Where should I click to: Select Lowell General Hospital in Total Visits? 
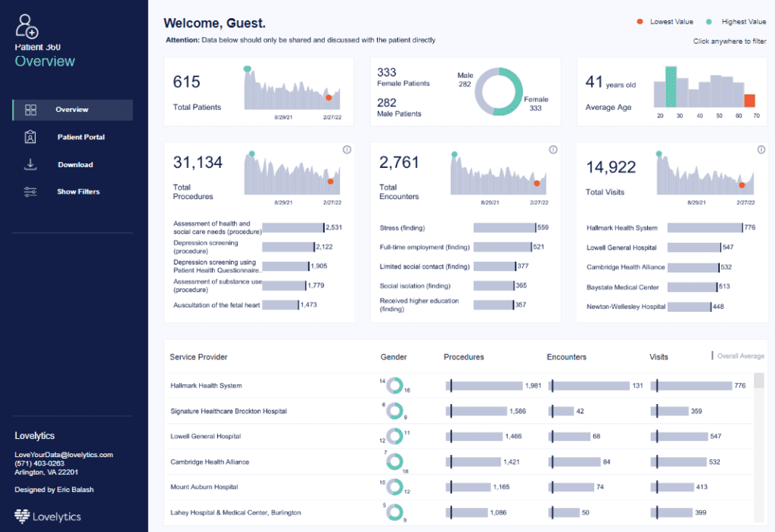pyautogui.click(x=693, y=247)
